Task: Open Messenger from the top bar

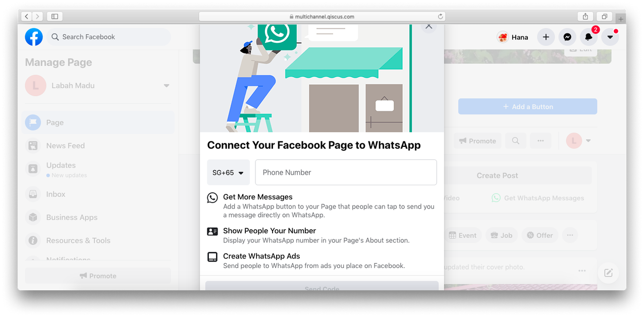Action: [x=567, y=37]
